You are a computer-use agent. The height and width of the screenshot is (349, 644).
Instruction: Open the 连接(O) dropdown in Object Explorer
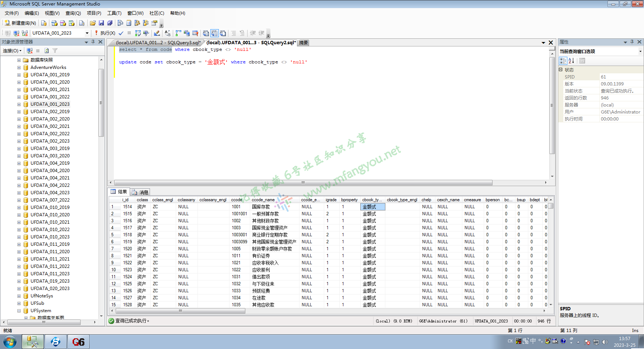(12, 50)
